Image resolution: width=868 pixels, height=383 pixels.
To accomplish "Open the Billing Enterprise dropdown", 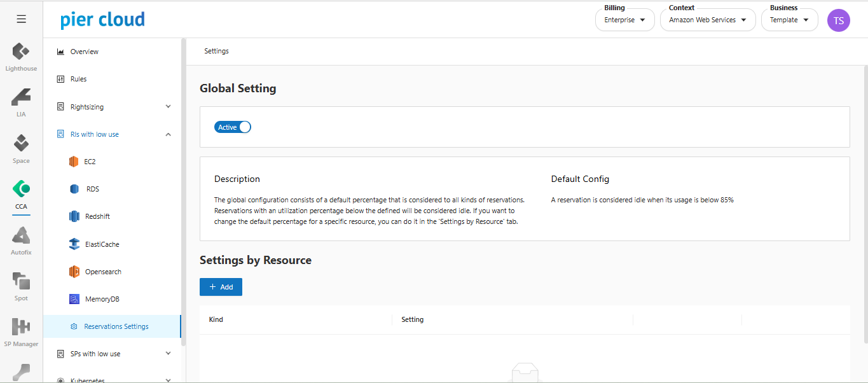I will [x=624, y=20].
